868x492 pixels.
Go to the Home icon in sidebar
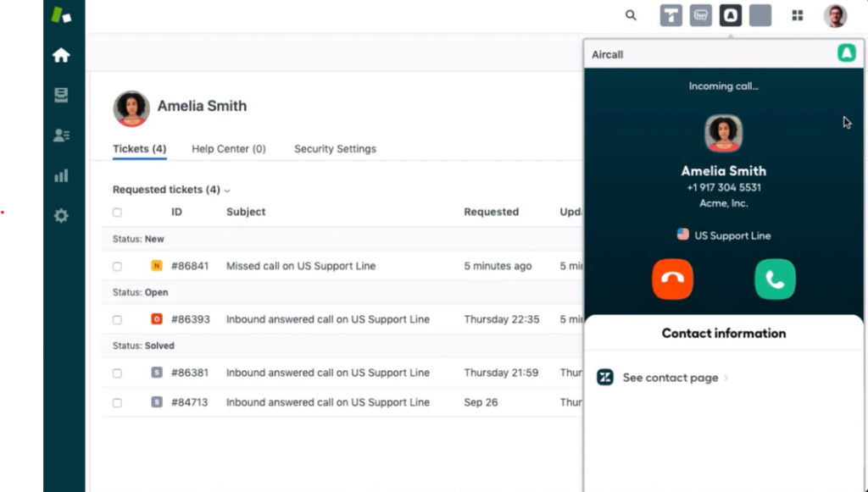click(61, 55)
